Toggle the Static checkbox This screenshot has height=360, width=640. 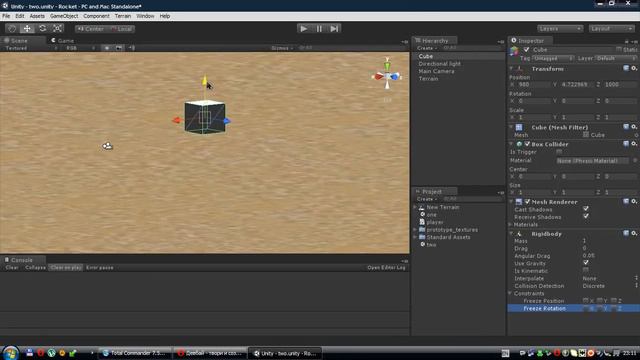coord(619,49)
